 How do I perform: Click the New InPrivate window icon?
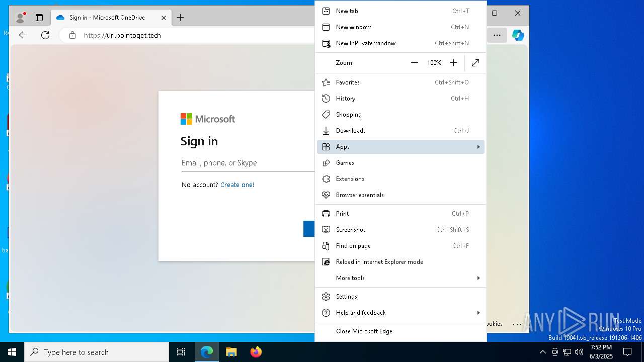(x=326, y=43)
